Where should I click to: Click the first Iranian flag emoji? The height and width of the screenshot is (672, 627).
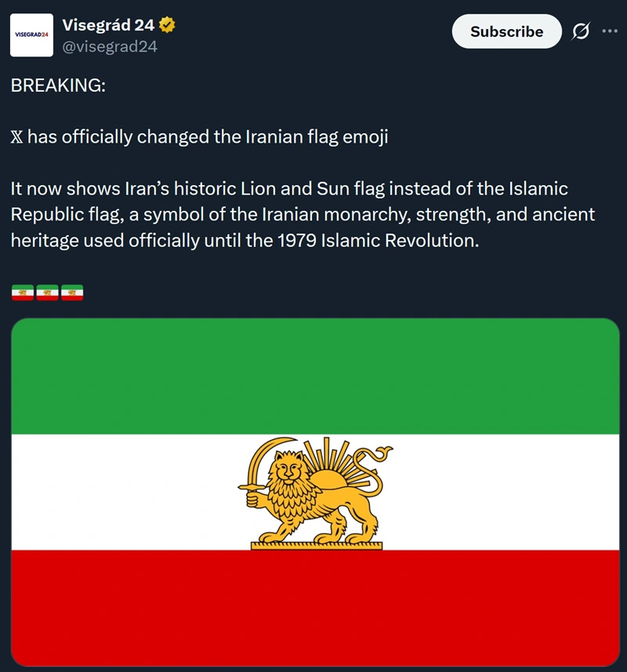(23, 293)
